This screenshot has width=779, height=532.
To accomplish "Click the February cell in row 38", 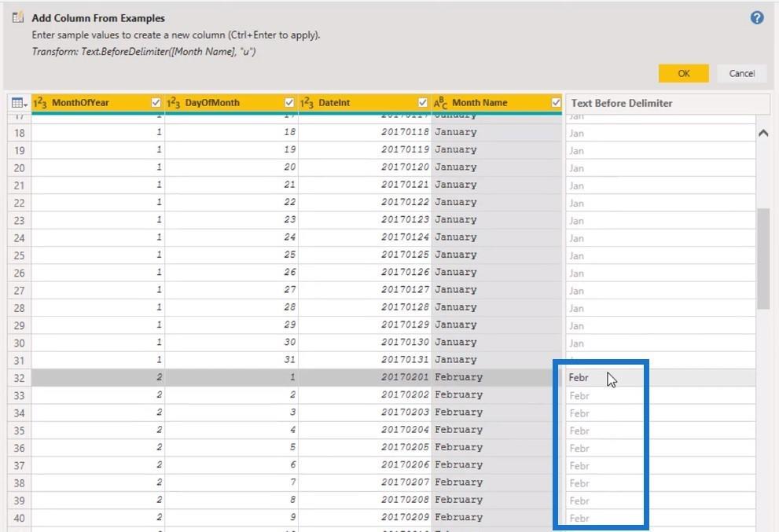I will pos(497,482).
